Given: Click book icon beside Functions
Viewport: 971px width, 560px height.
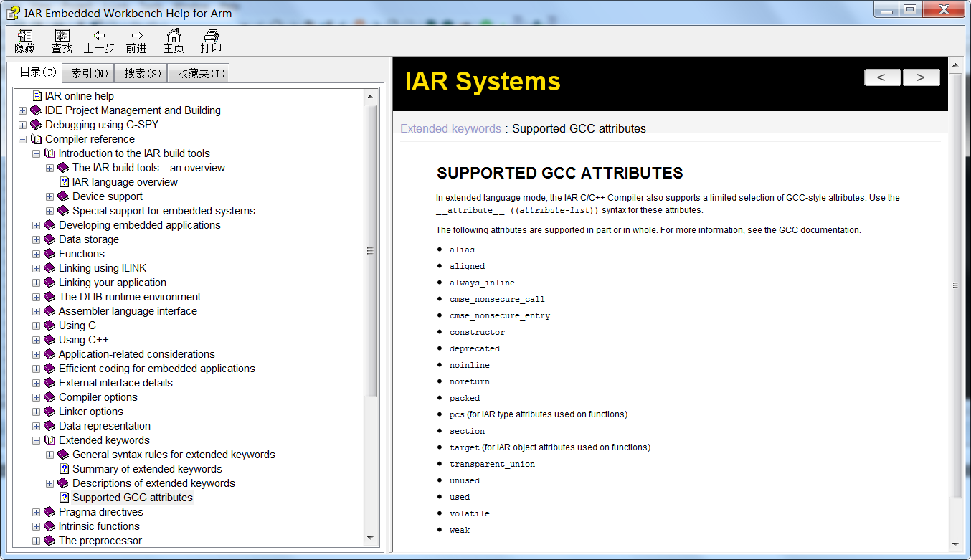Looking at the screenshot, I should pos(49,254).
